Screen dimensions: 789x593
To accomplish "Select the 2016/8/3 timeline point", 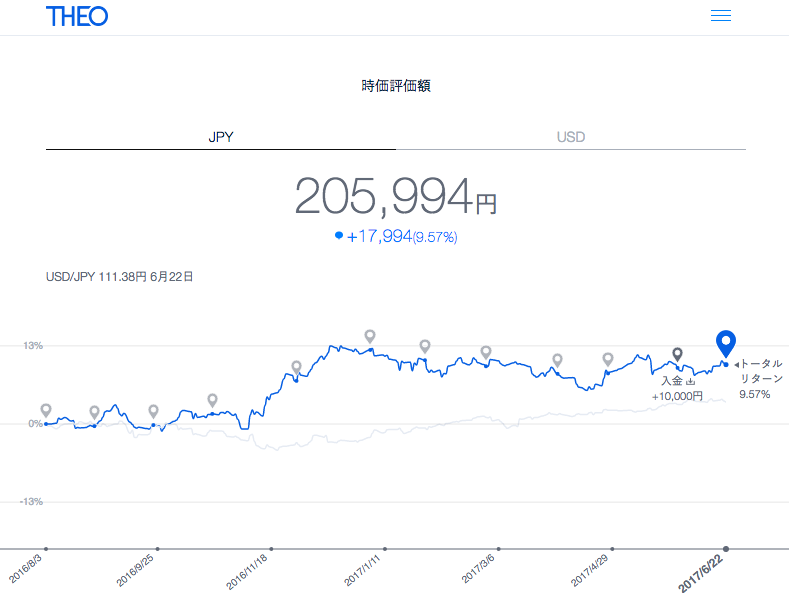I will pyautogui.click(x=46, y=548).
